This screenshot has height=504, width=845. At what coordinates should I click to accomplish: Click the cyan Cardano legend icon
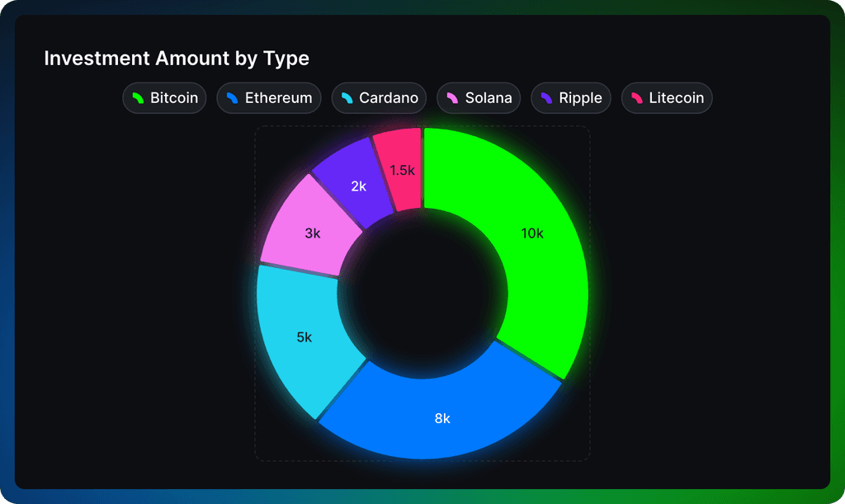347,97
